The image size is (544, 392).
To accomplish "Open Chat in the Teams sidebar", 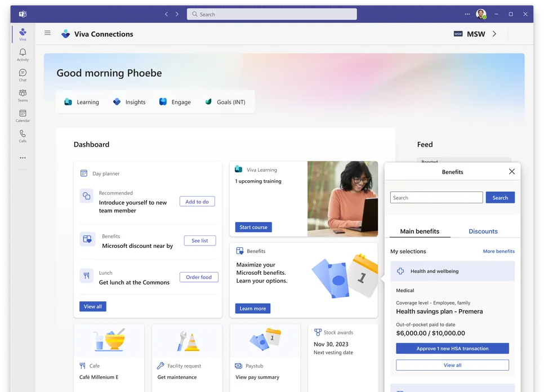I will pos(23,75).
